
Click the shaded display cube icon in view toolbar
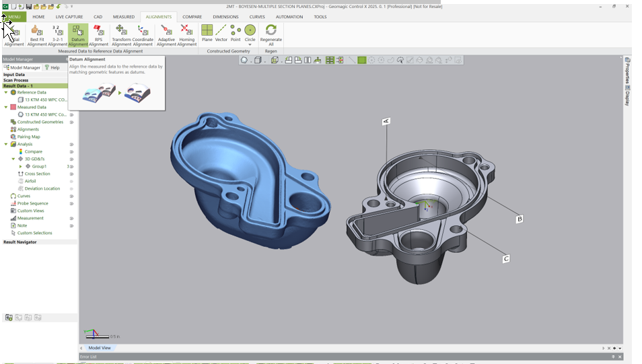[x=258, y=60]
